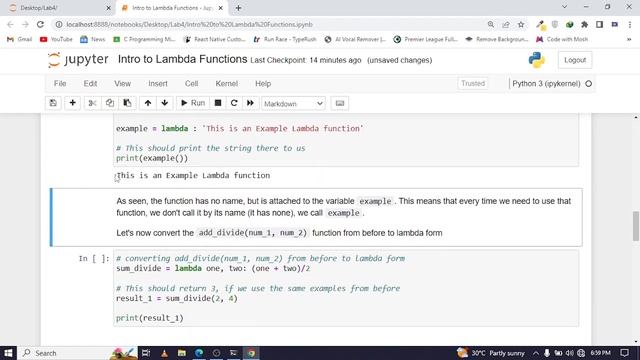640x360 pixels.
Task: Open the Premier League bookmark
Action: coord(425,39)
